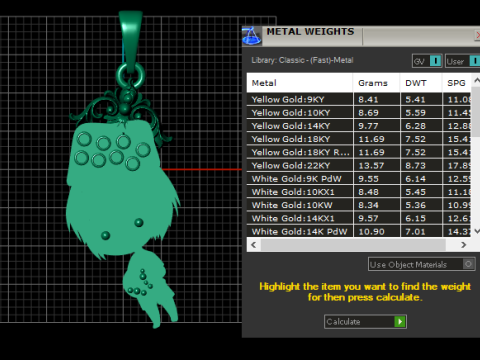Click the 8.73 DWT value
The height and width of the screenshot is (360, 480).
[415, 166]
